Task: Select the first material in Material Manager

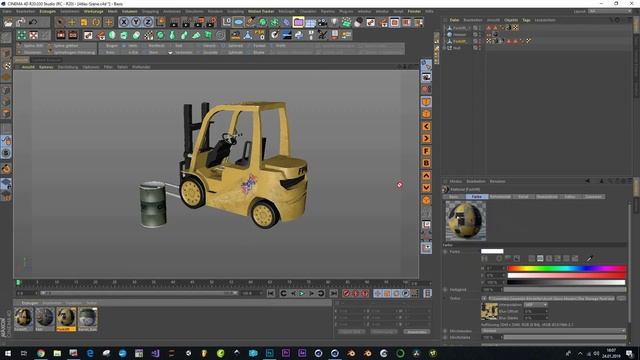Action: pos(23,319)
